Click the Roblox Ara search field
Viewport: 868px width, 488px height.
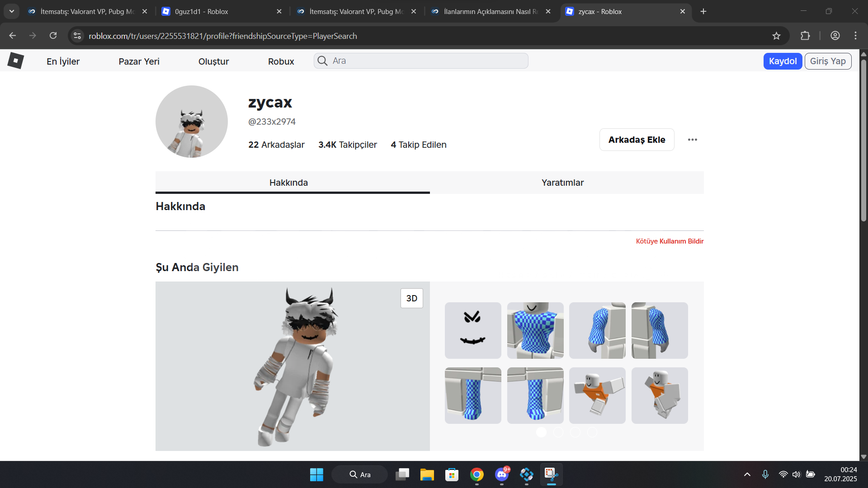pyautogui.click(x=421, y=61)
